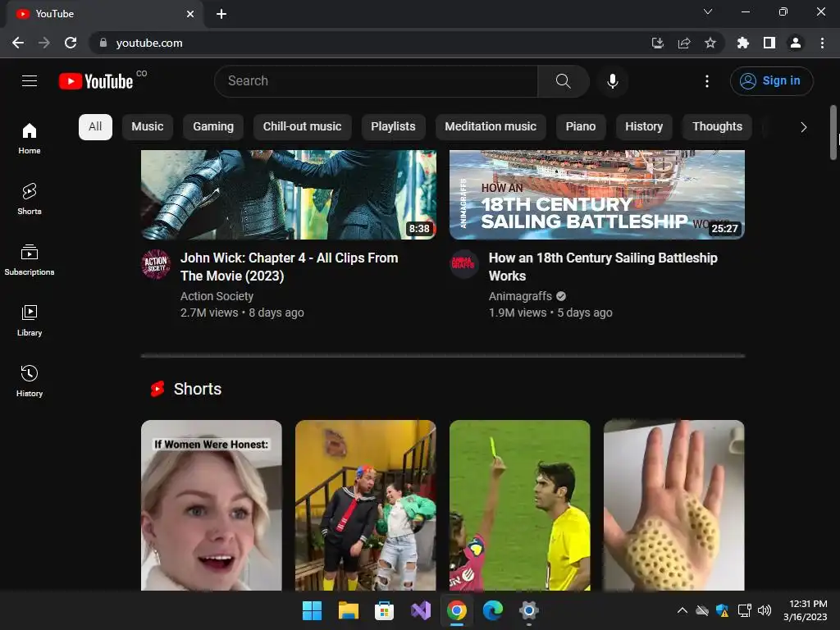
Task: Click share page icon in address bar
Action: [684, 43]
